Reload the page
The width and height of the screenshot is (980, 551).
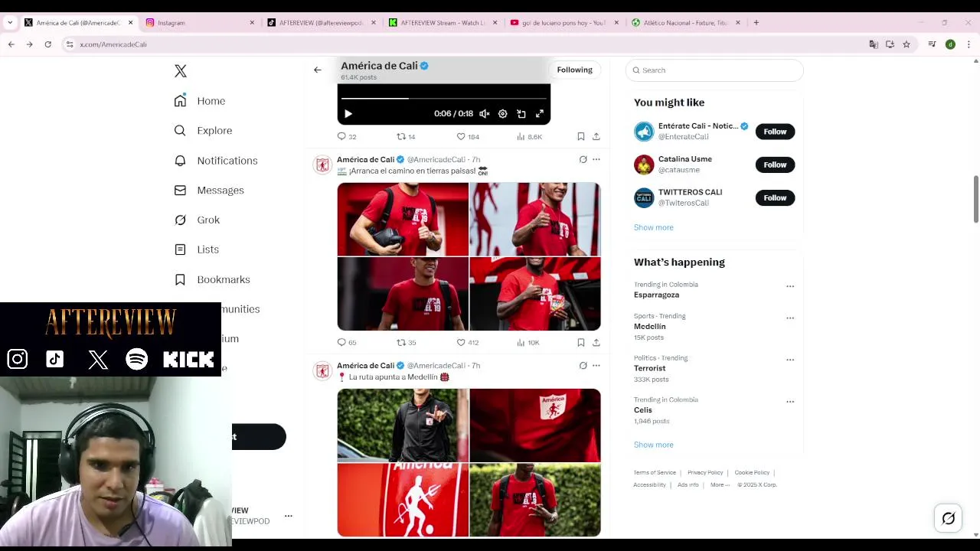pos(47,44)
